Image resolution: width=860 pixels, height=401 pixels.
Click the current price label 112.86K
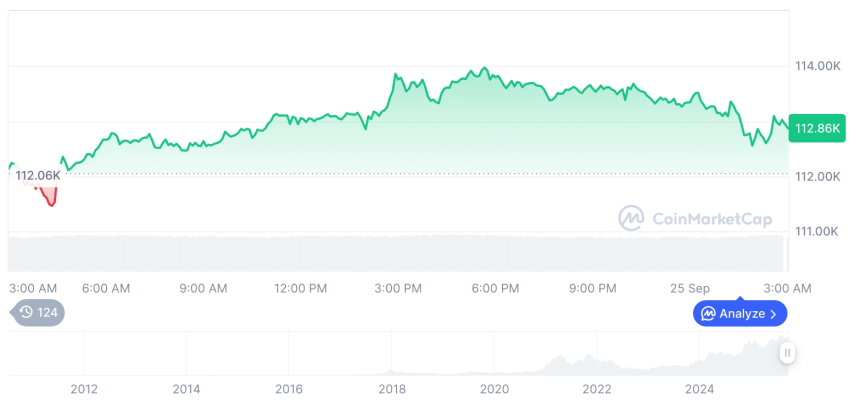[x=816, y=128]
